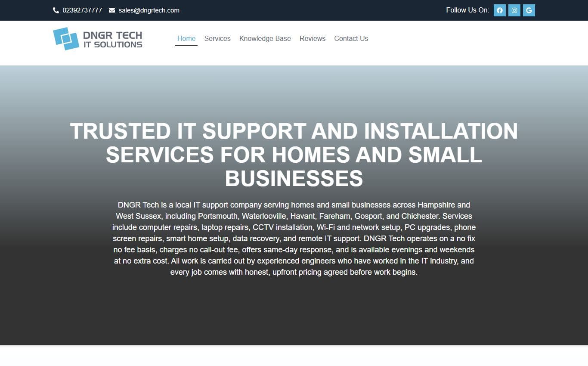Open the Services menu item
588x366 pixels.
pos(217,38)
